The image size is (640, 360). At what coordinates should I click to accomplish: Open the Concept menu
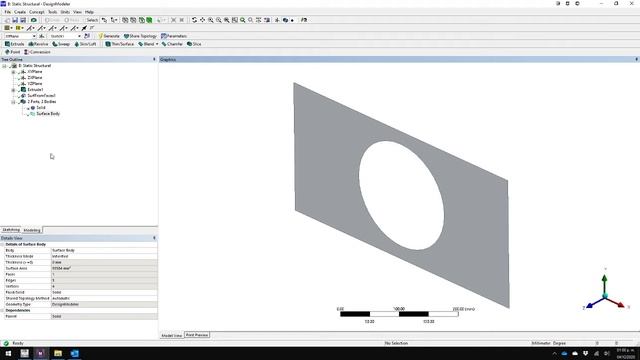[x=37, y=12]
